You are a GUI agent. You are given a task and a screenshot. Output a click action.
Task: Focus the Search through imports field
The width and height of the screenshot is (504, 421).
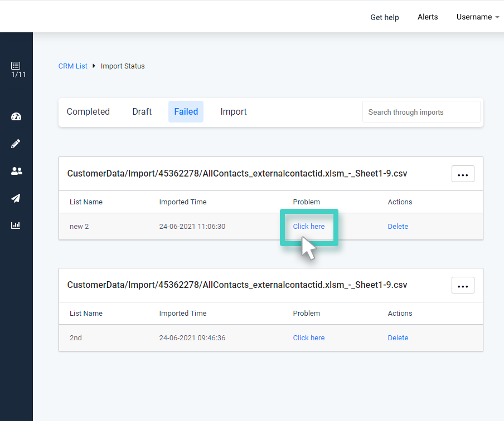pyautogui.click(x=421, y=112)
